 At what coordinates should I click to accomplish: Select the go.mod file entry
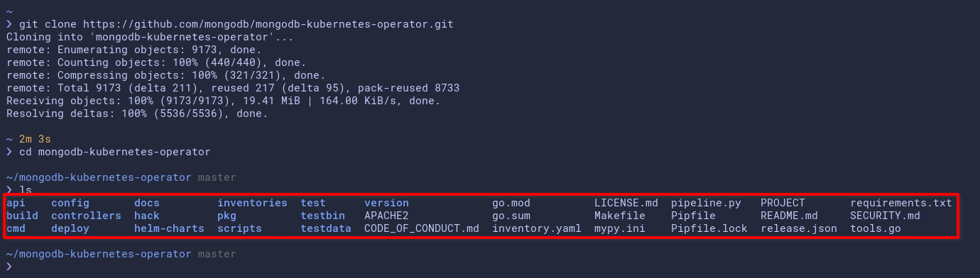[511, 203]
